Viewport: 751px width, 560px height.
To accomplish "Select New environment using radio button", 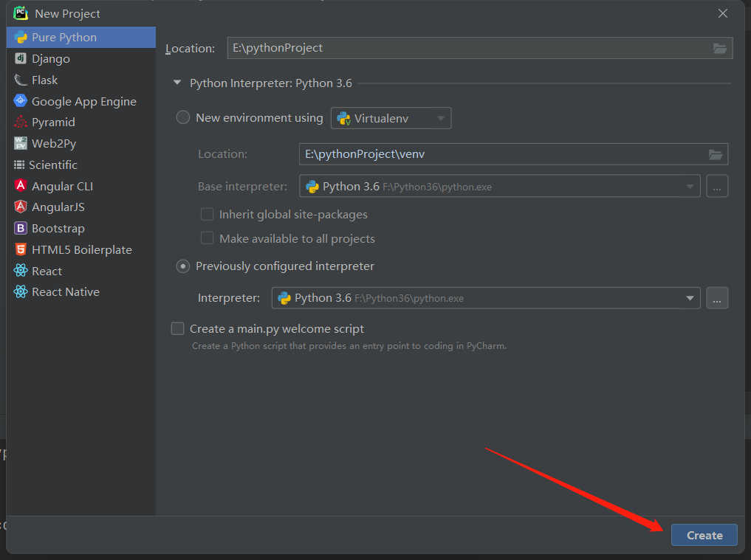I will (x=183, y=118).
